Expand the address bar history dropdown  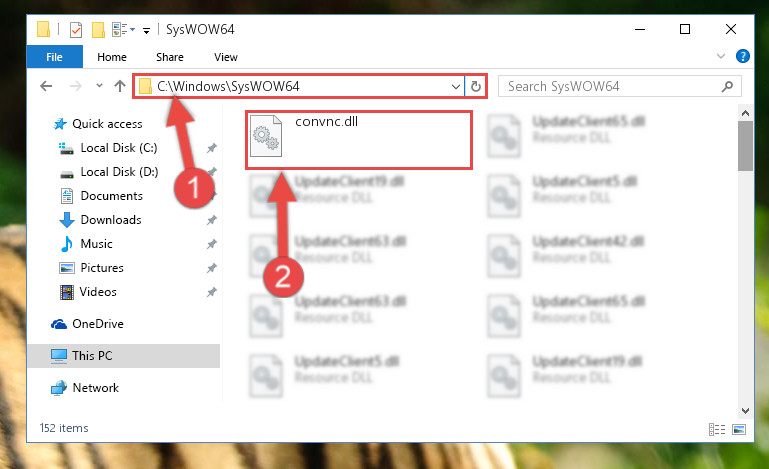[456, 87]
